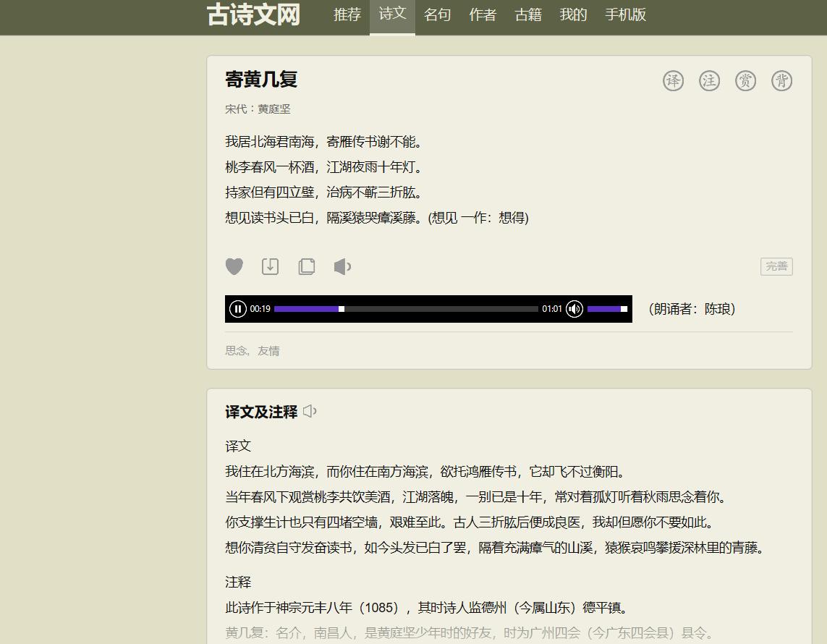
Task: Click the 完善 button
Action: (776, 266)
